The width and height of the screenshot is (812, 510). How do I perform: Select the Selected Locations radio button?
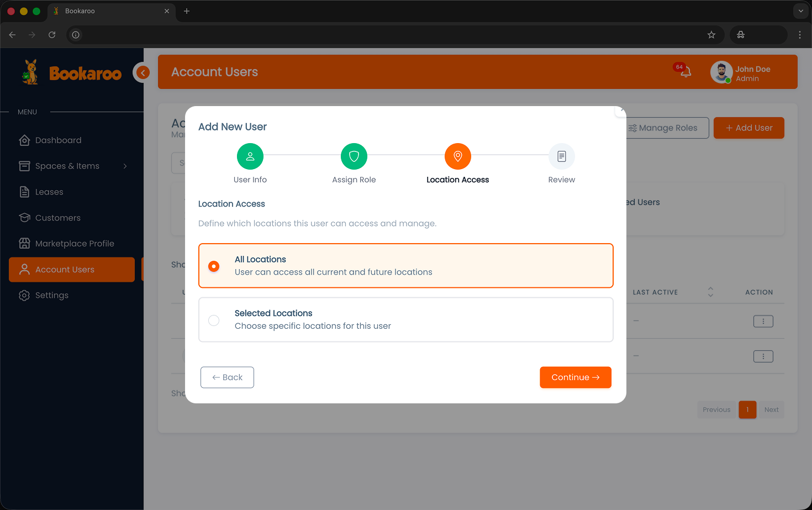(214, 320)
